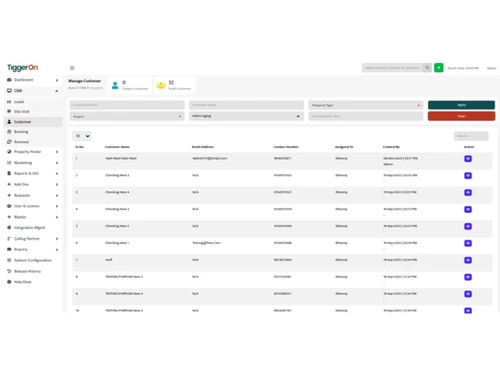The image size is (500, 375).
Task: Open action button for TESTING PURPOSE New 5 row
Action: [468, 277]
